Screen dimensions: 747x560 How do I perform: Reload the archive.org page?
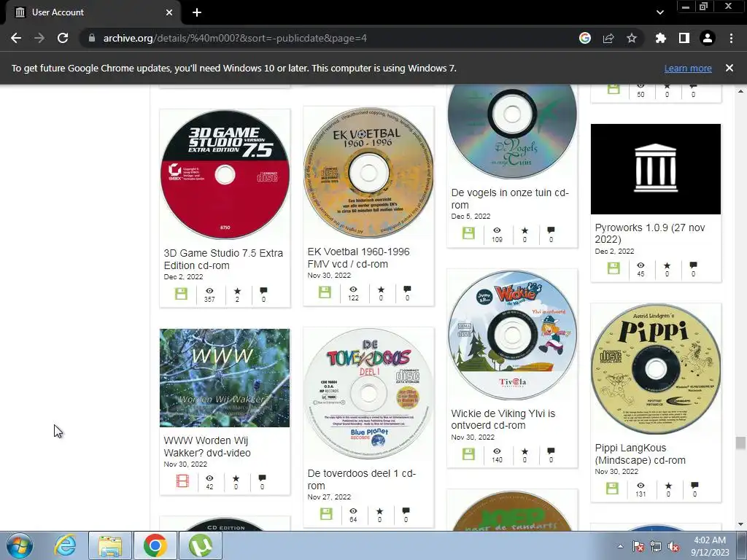pyautogui.click(x=63, y=38)
